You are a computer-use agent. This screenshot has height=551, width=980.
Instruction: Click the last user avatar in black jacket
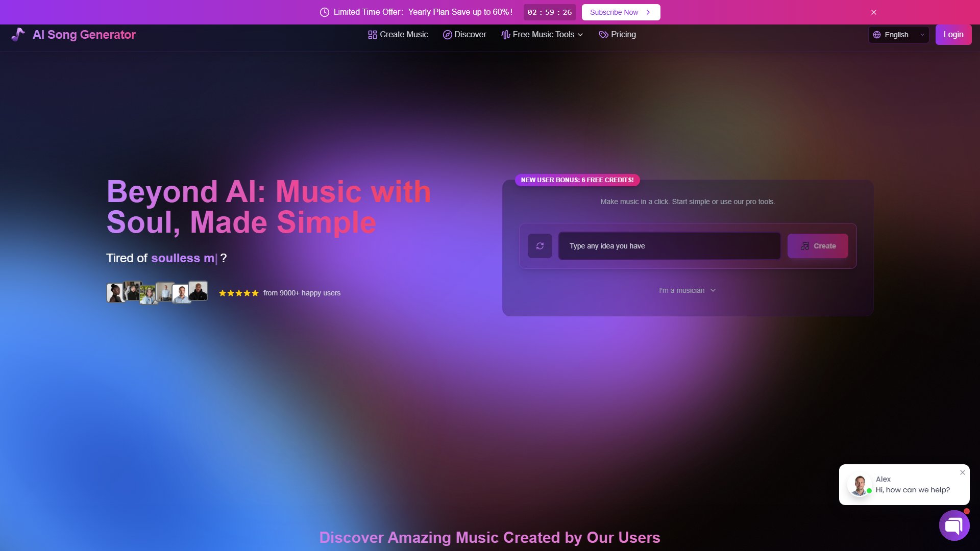point(198,291)
